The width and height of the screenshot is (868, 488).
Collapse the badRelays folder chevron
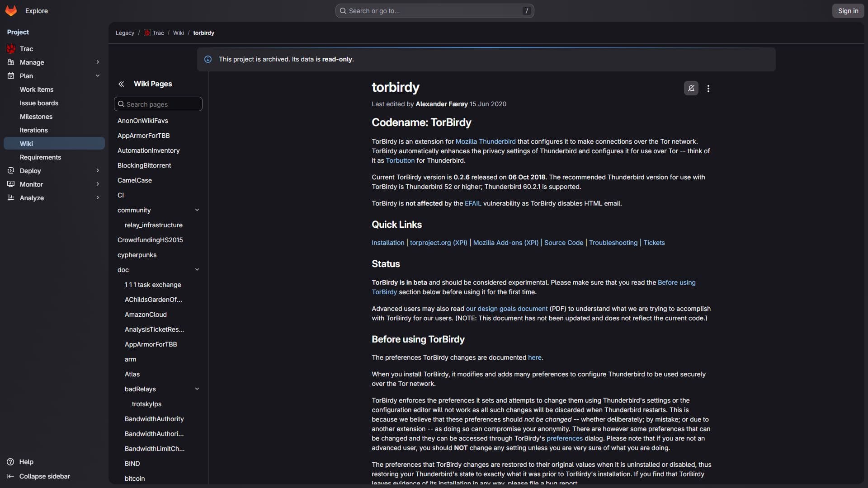(x=197, y=389)
